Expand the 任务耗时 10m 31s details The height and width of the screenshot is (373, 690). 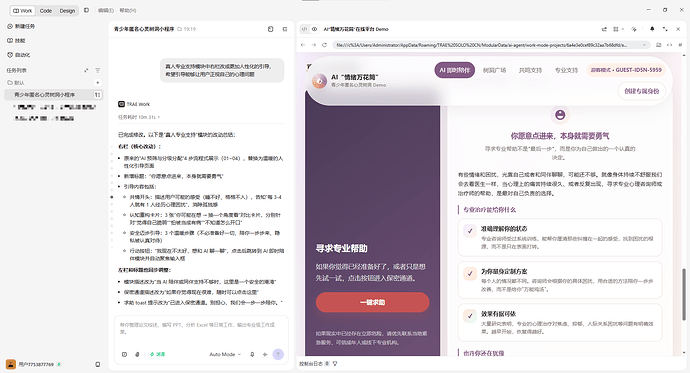tap(139, 117)
